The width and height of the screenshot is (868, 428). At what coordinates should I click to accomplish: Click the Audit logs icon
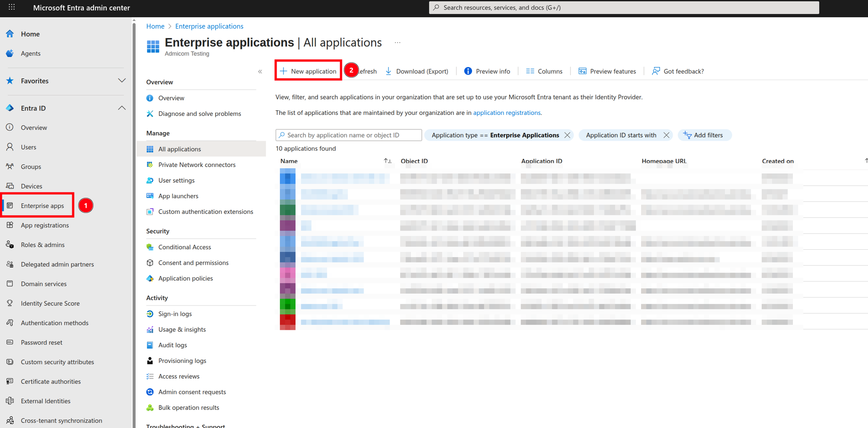150,345
